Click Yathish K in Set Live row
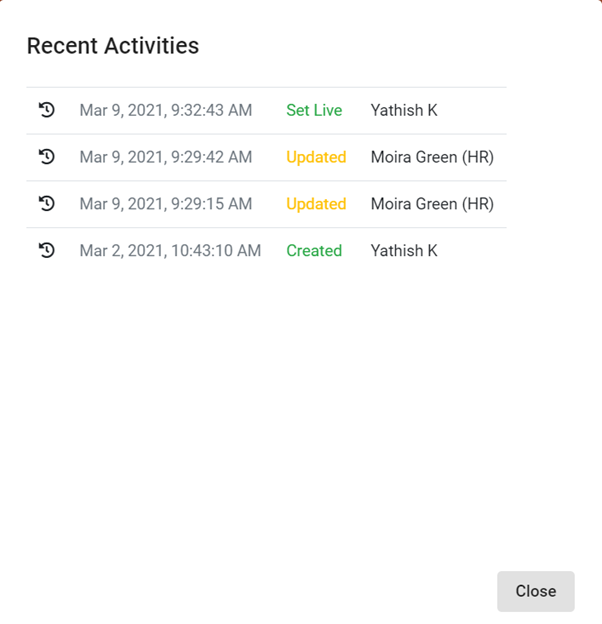 404,110
